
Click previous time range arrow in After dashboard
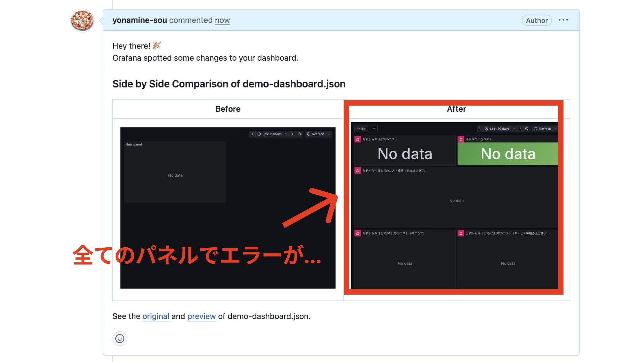pyautogui.click(x=480, y=129)
